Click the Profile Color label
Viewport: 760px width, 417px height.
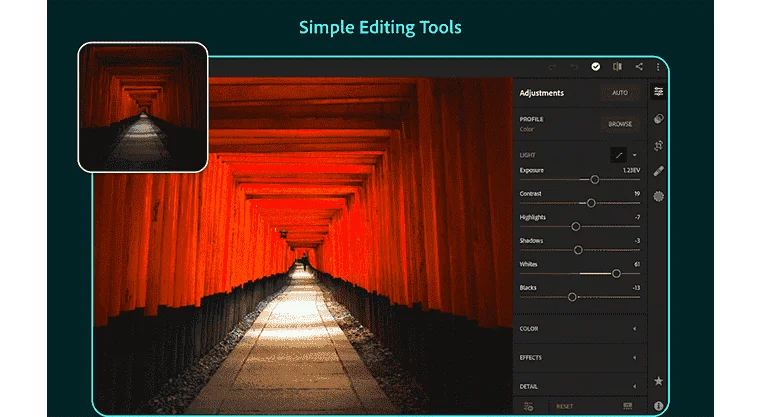coord(526,129)
